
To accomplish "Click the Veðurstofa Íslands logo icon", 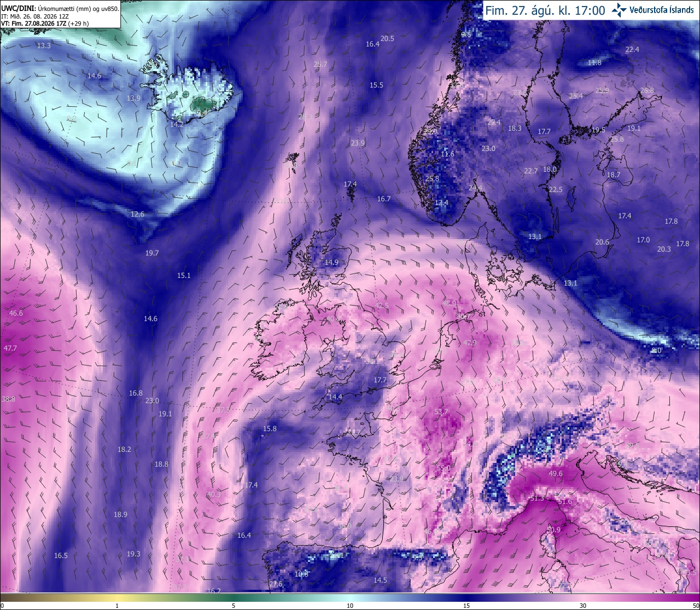I will click(619, 10).
